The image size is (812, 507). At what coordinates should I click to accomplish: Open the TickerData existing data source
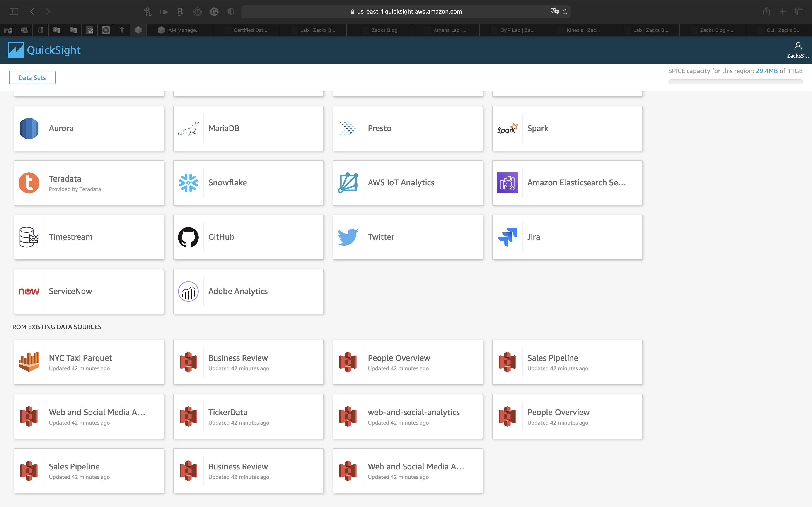coord(248,416)
